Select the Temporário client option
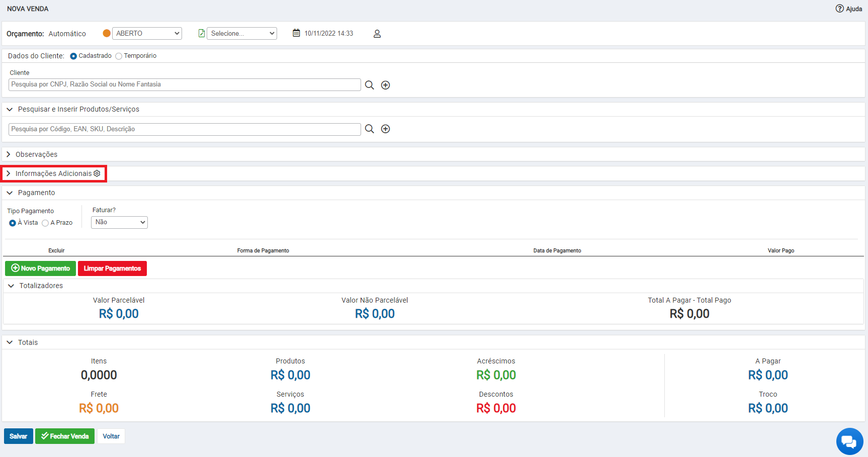This screenshot has width=868, height=457. coord(119,56)
